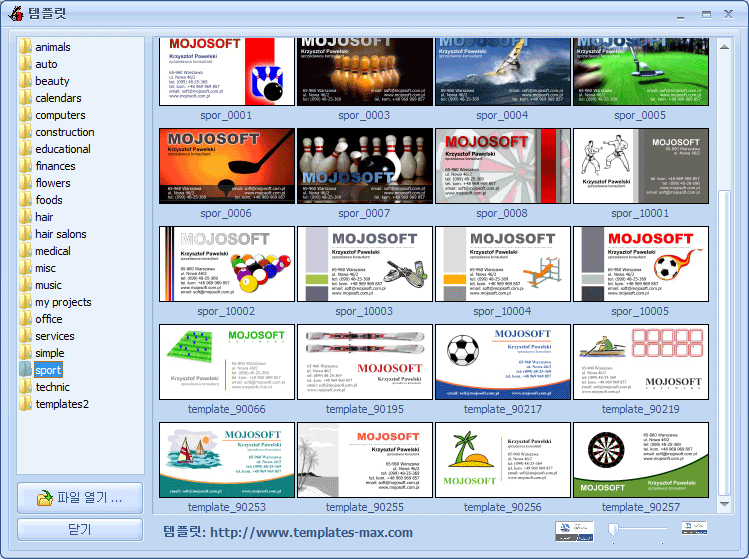Select the spor_10003 sneakers template

364,264
